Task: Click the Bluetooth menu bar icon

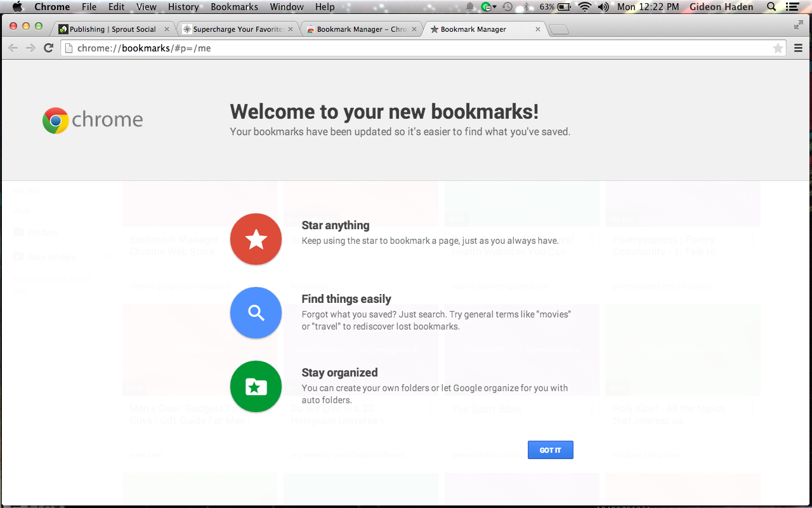Action: (525, 7)
